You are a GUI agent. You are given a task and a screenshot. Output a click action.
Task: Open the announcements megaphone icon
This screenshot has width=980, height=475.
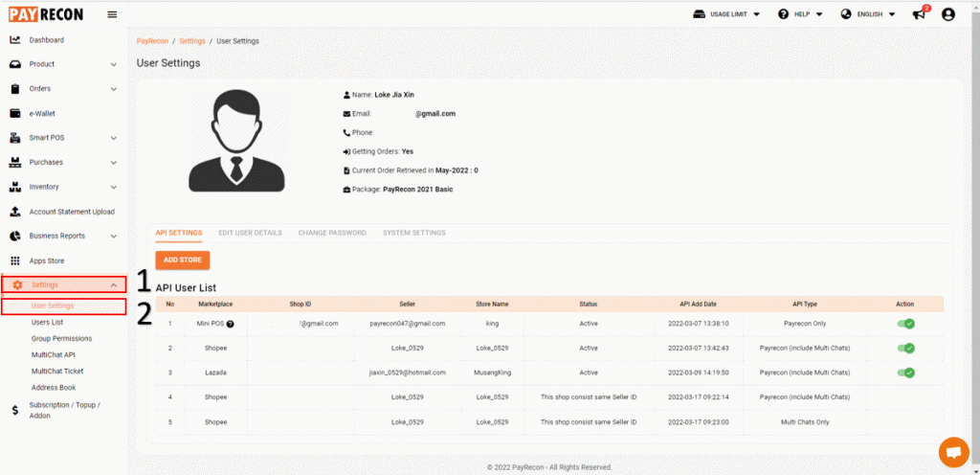(920, 13)
